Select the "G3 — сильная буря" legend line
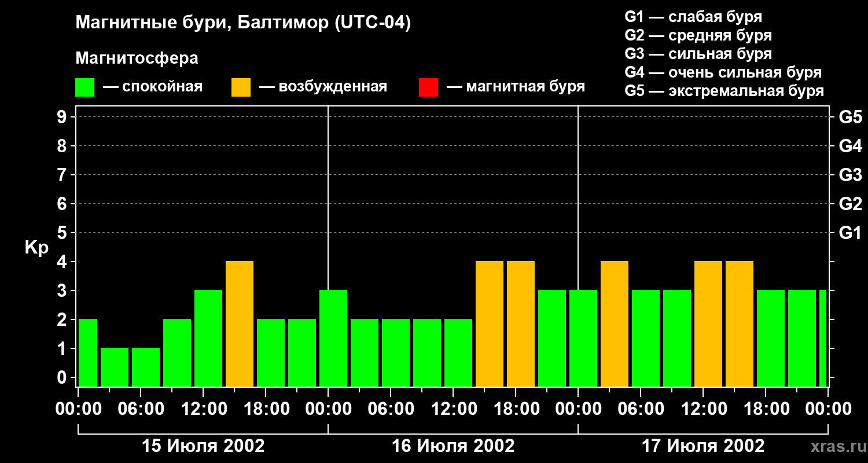The image size is (868, 463). coord(698,54)
